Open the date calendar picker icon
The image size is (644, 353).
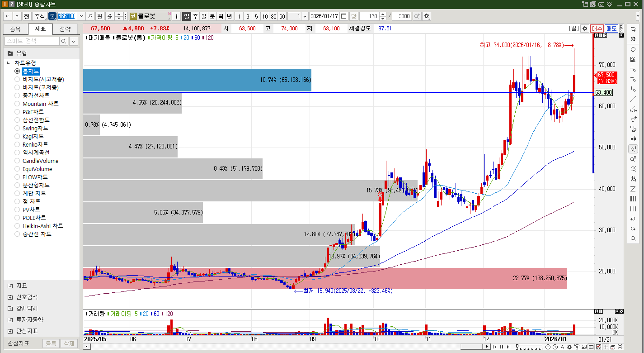pyautogui.click(x=344, y=16)
